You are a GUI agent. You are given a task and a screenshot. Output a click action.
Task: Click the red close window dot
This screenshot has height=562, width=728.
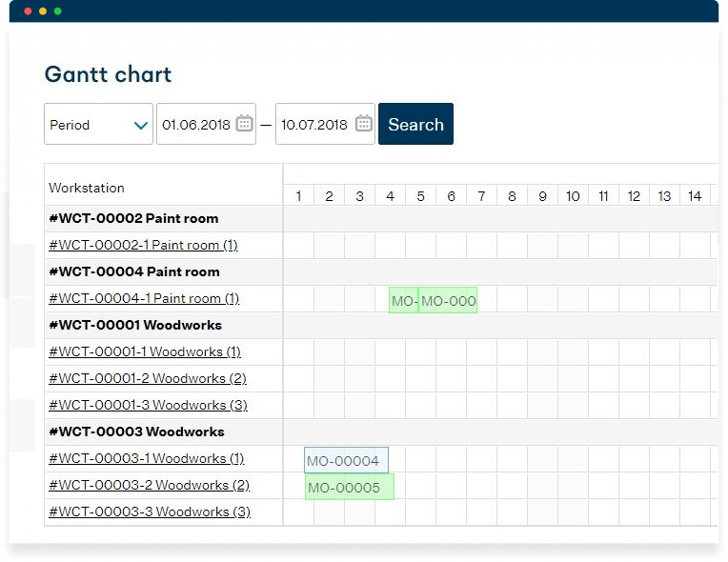(28, 10)
